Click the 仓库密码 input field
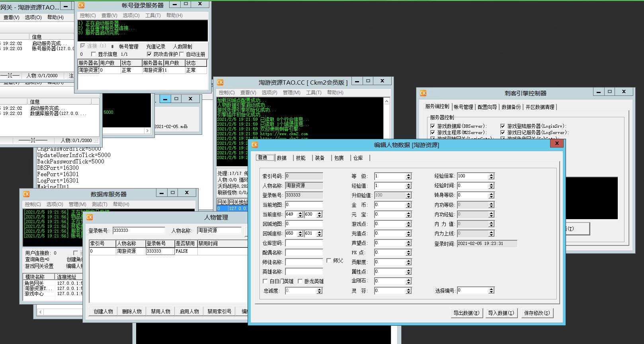The width and height of the screenshot is (644, 344). [304, 243]
